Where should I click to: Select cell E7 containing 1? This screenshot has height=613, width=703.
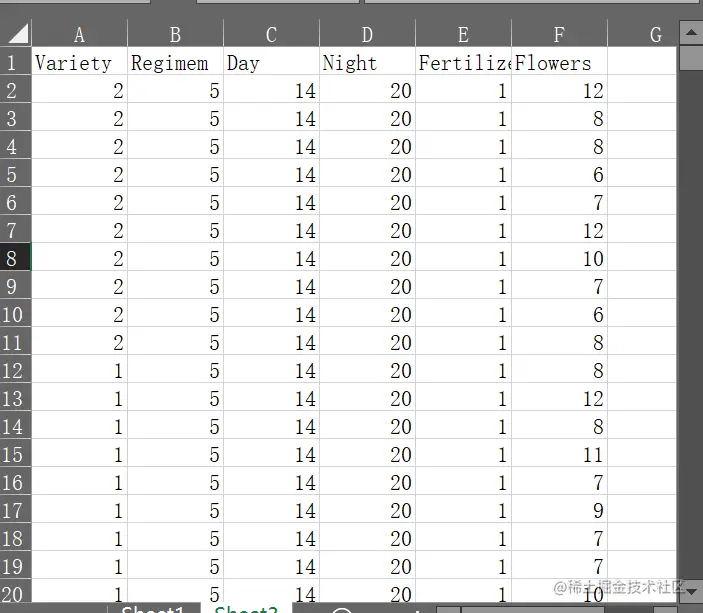(x=463, y=229)
